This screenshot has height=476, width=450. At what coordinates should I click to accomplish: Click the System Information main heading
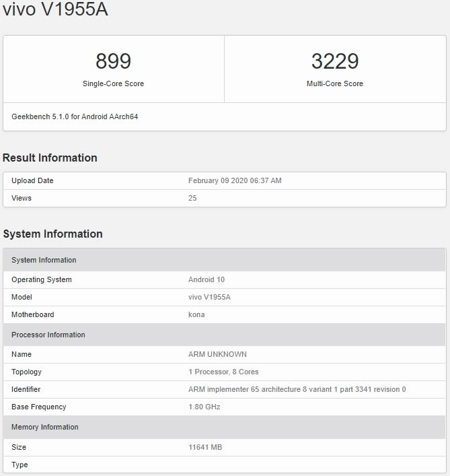pos(52,234)
